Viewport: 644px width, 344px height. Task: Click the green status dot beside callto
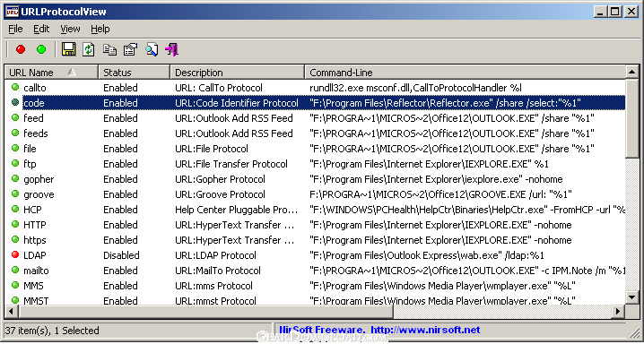click(15, 87)
